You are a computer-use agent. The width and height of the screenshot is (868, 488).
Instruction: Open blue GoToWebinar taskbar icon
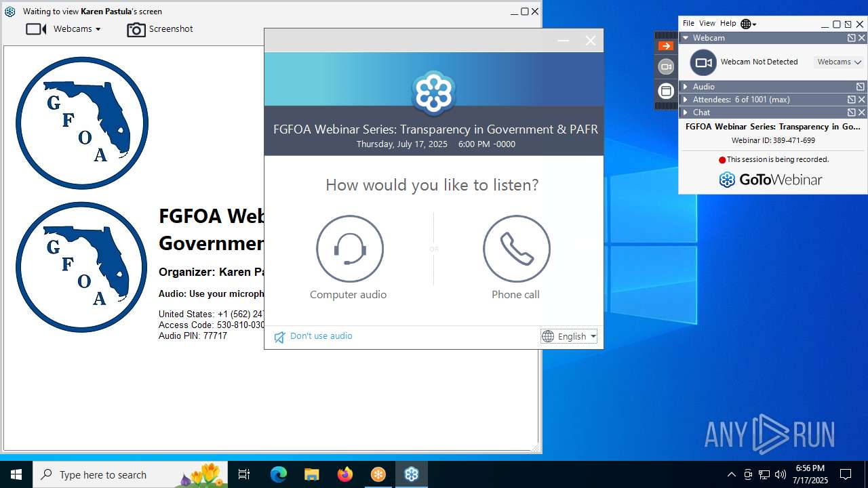(x=412, y=474)
